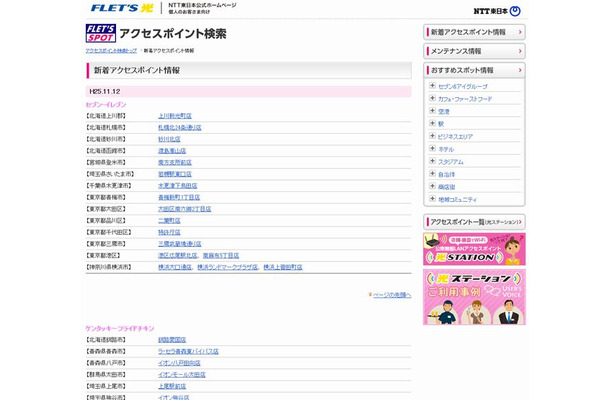Click the H25.11.12 date header

coord(249,92)
